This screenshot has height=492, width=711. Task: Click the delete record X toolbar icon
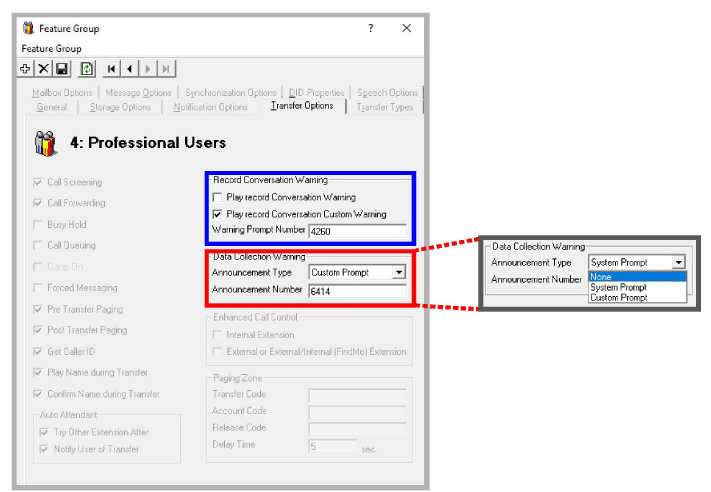43,69
